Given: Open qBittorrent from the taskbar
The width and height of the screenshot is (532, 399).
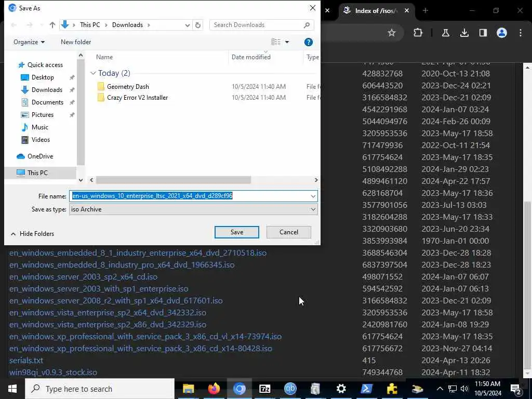Looking at the screenshot, I should pyautogui.click(x=290, y=389).
